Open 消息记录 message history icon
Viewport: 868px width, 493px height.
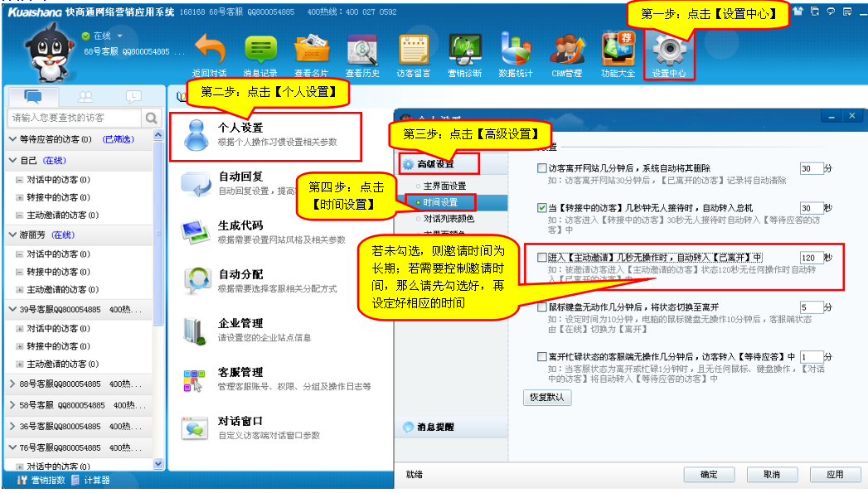click(260, 51)
